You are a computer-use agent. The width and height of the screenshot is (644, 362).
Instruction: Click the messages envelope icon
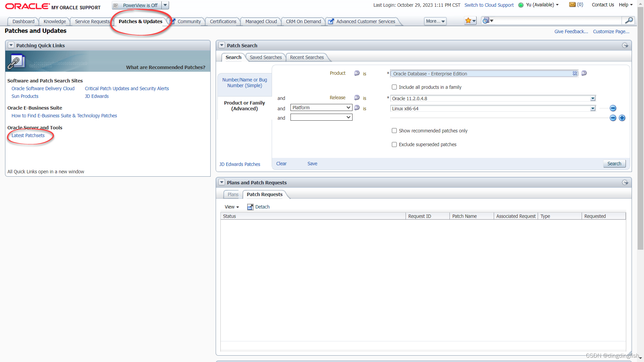[572, 5]
